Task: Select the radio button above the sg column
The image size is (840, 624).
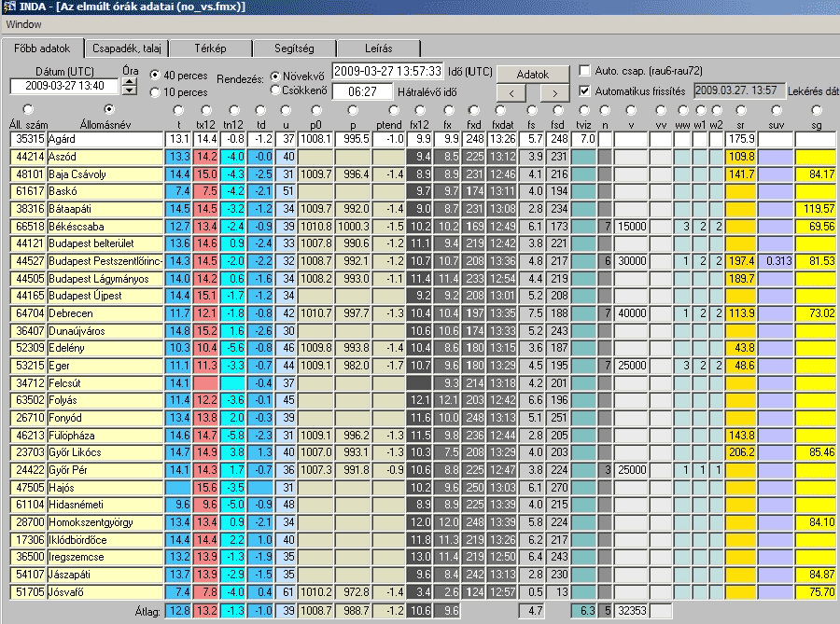Action: click(x=817, y=110)
